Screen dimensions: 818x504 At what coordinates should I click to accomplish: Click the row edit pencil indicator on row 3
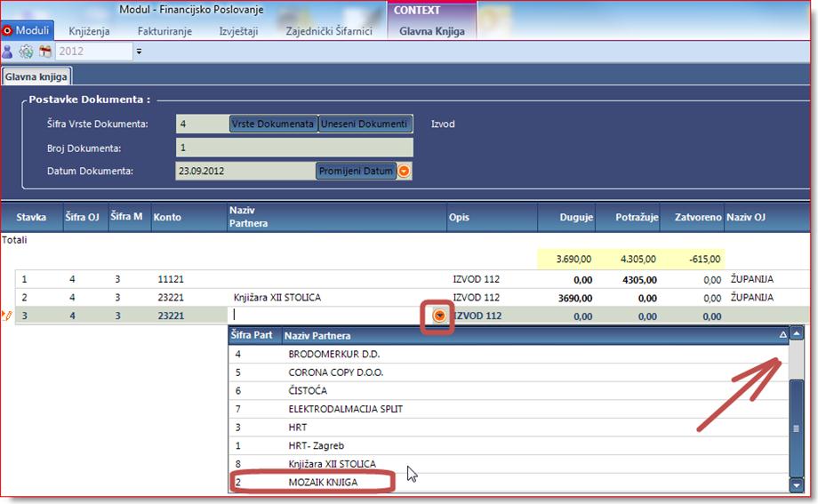point(7,316)
